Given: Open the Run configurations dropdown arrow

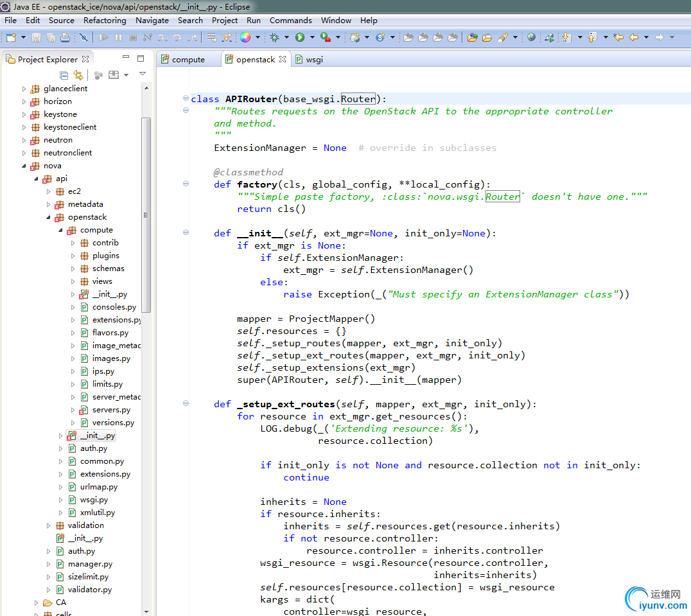Looking at the screenshot, I should (x=313, y=37).
